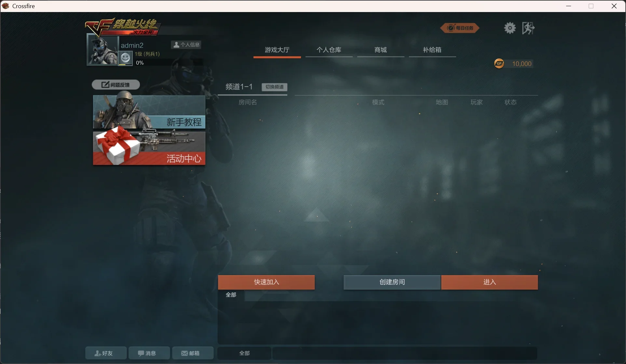Screen dimensions: 626x364
Task: Maximize the Crossfire window
Action: pos(591,6)
